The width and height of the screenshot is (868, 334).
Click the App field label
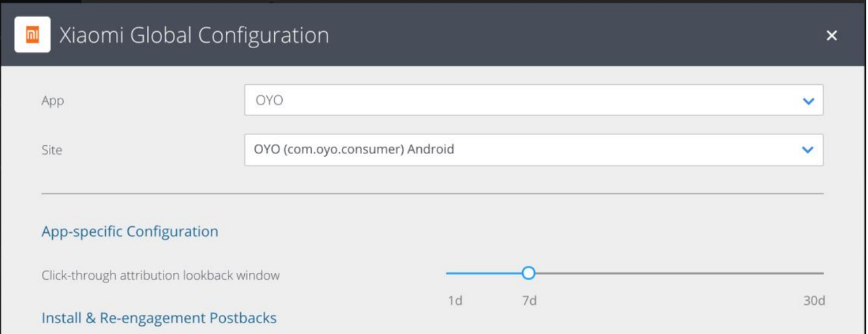53,100
